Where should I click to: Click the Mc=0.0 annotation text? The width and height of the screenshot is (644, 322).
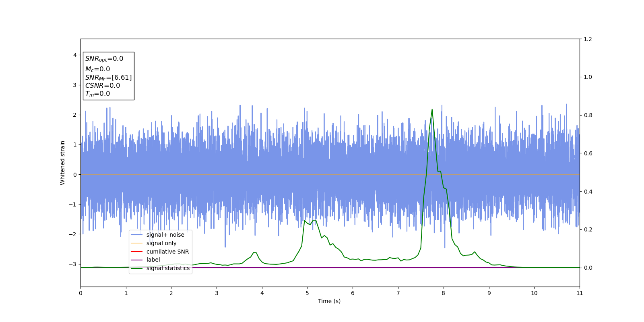(x=97, y=69)
